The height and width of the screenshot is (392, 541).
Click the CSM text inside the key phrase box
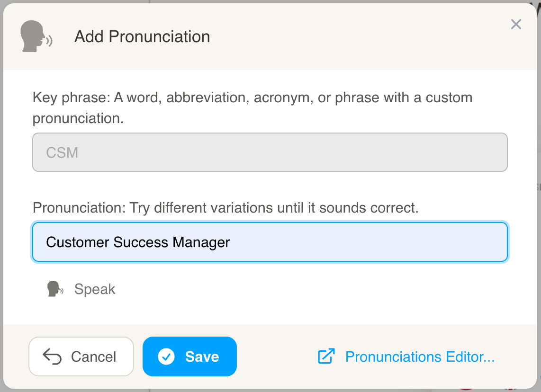tap(62, 152)
